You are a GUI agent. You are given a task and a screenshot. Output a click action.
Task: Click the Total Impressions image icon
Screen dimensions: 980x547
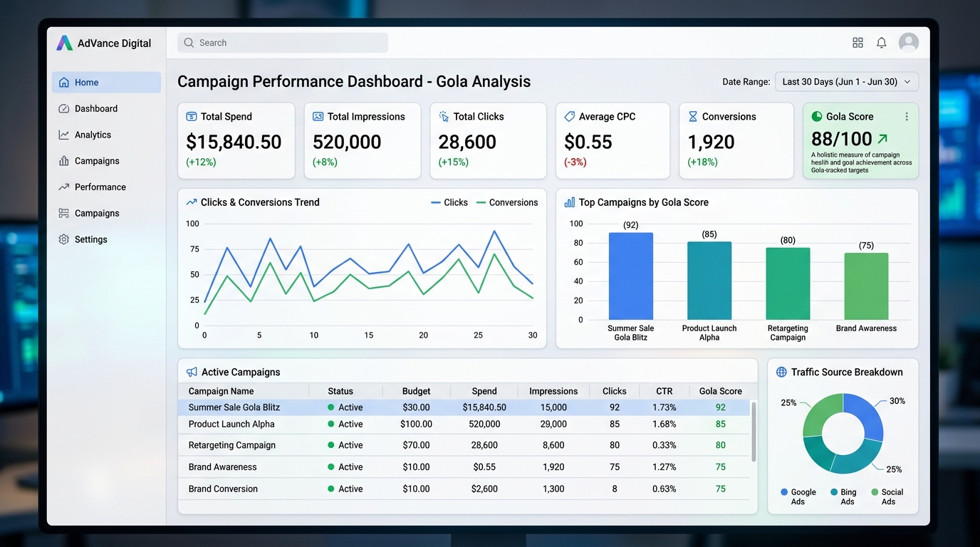(x=318, y=117)
